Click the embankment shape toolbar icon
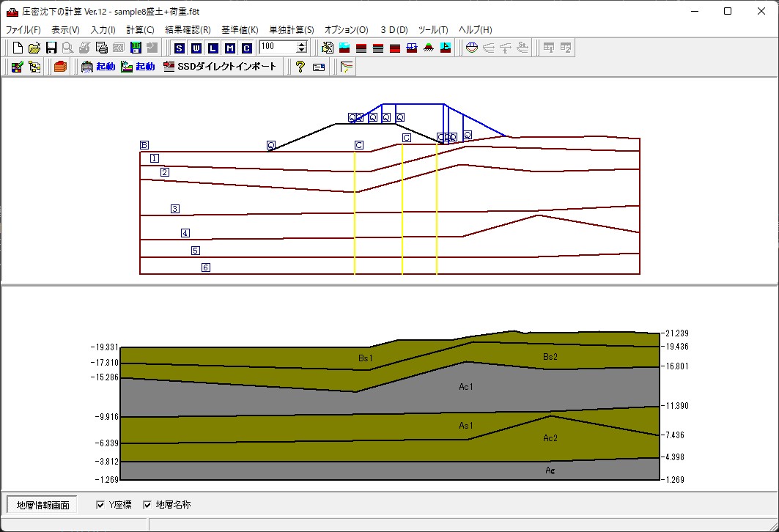The width and height of the screenshot is (779, 532). coord(429,48)
